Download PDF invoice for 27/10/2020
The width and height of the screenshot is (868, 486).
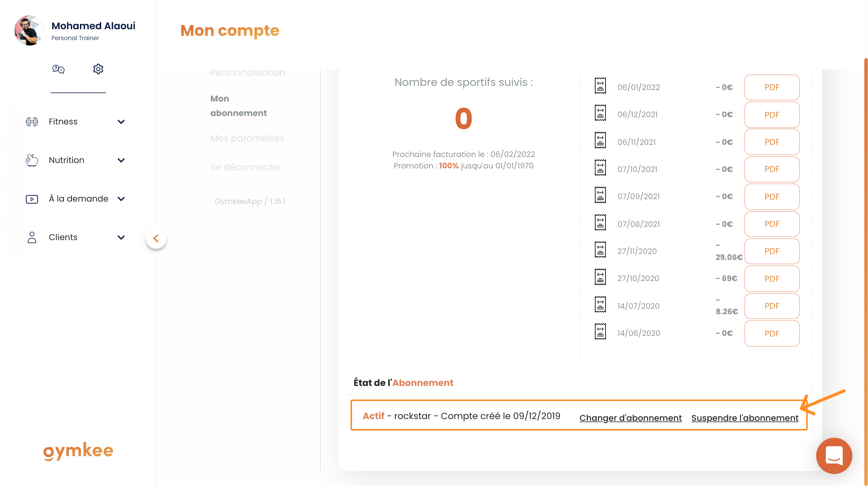click(772, 279)
